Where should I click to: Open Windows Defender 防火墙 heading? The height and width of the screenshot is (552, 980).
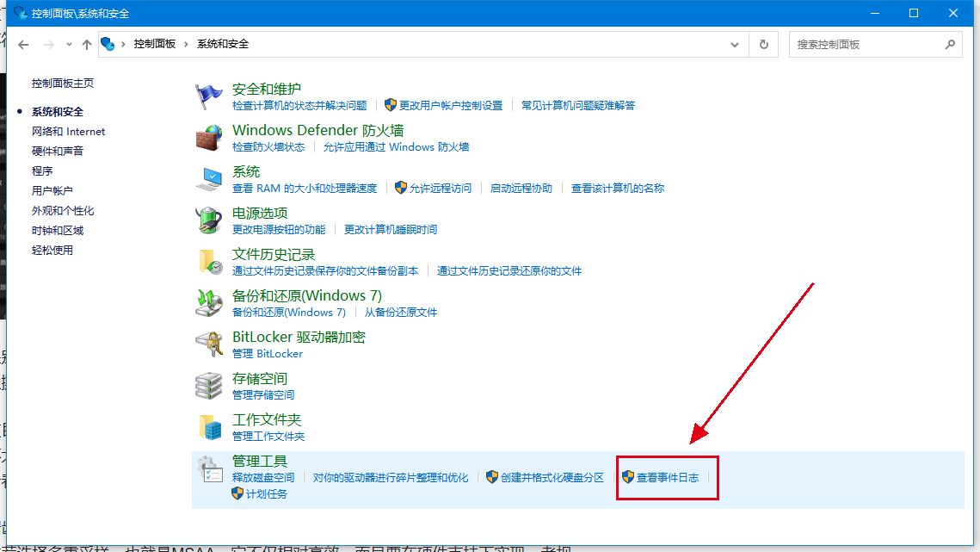click(318, 130)
